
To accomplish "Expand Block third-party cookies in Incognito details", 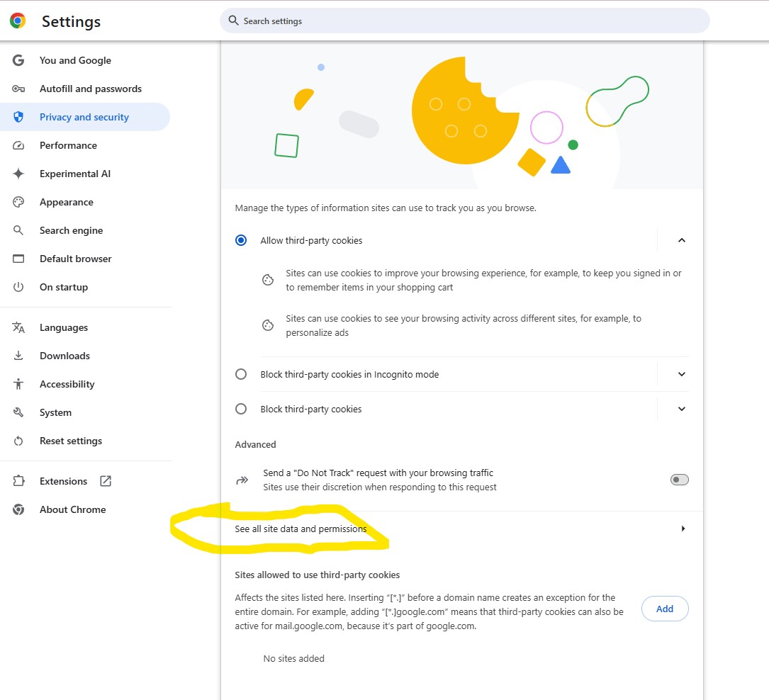I will tap(682, 374).
